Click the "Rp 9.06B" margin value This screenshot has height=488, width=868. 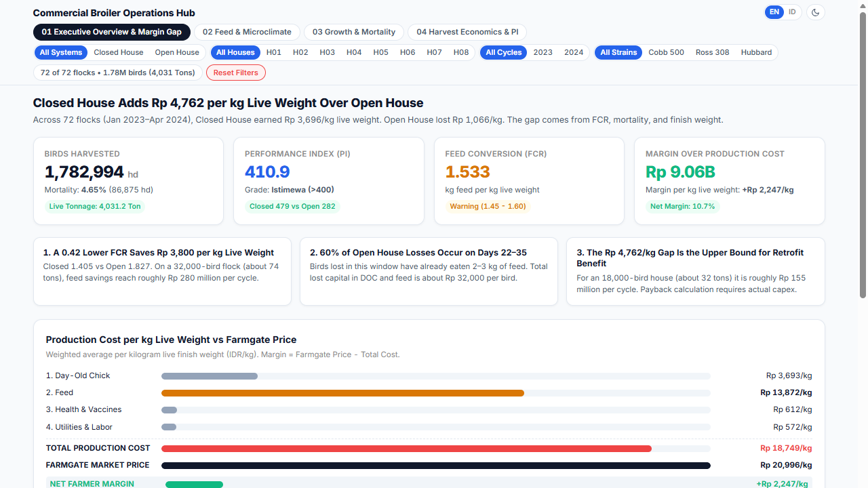(681, 172)
